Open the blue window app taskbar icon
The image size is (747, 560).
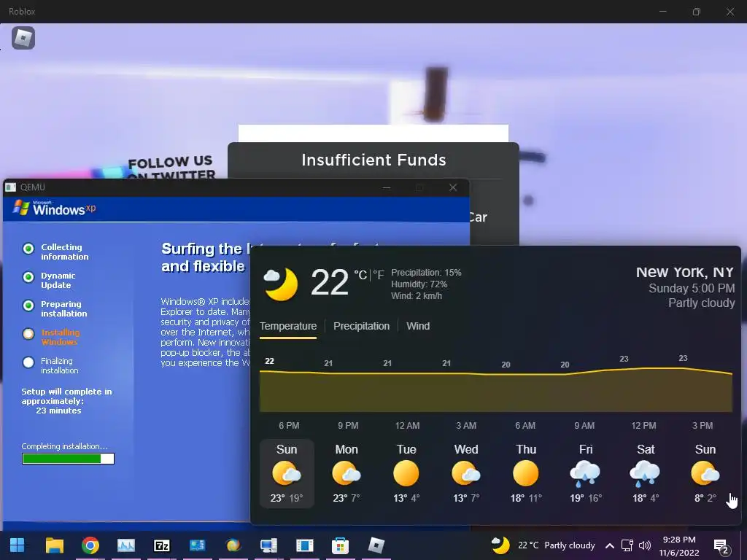(304, 545)
